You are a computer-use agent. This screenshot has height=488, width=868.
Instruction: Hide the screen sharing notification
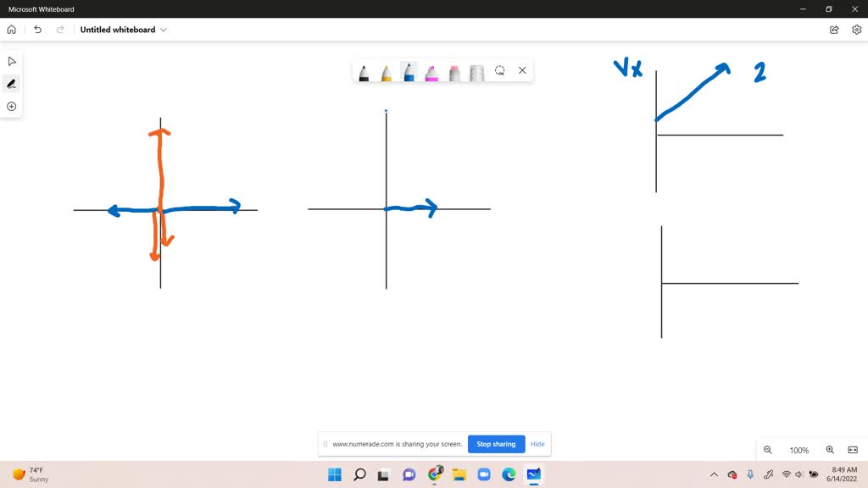[x=537, y=444]
